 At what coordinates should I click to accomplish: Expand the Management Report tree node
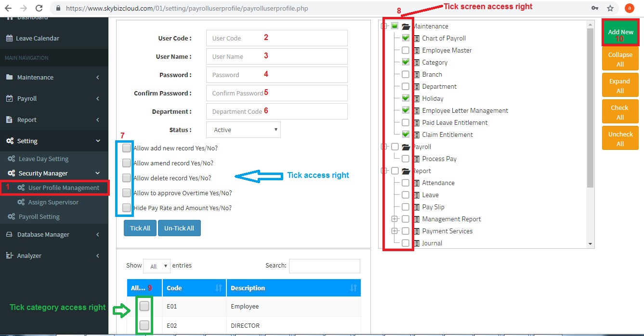pyautogui.click(x=394, y=219)
